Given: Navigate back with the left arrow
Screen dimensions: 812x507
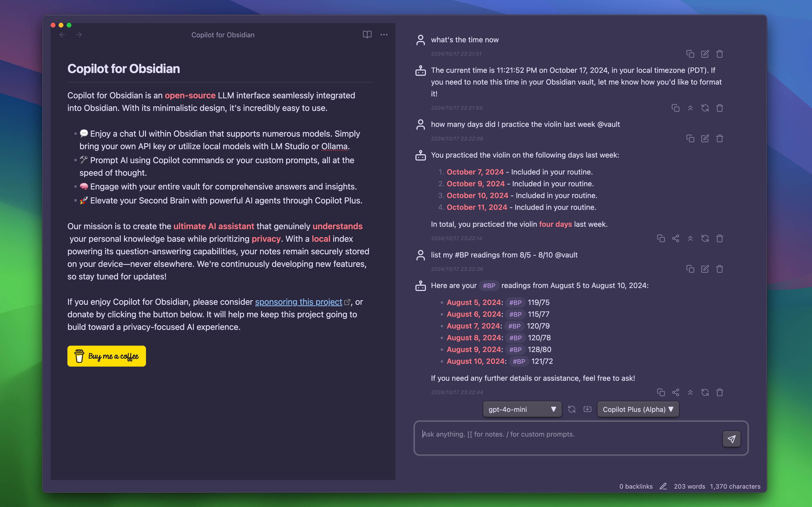Looking at the screenshot, I should click(62, 35).
